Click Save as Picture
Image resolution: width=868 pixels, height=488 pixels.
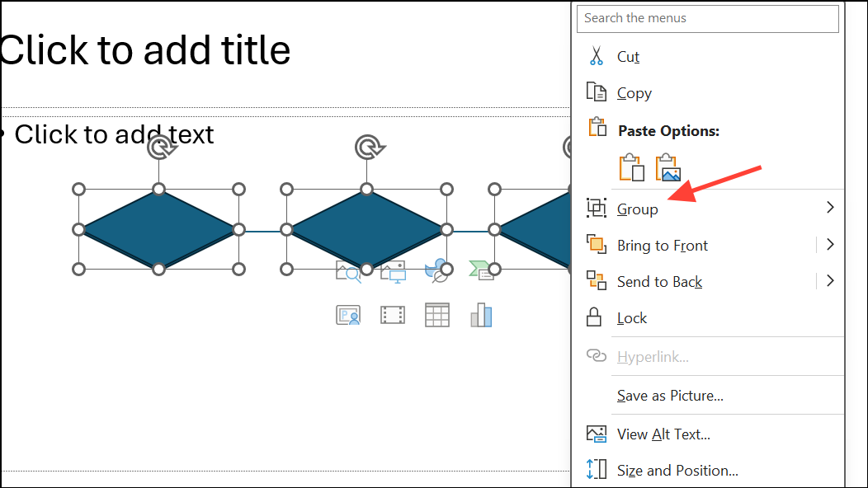669,395
